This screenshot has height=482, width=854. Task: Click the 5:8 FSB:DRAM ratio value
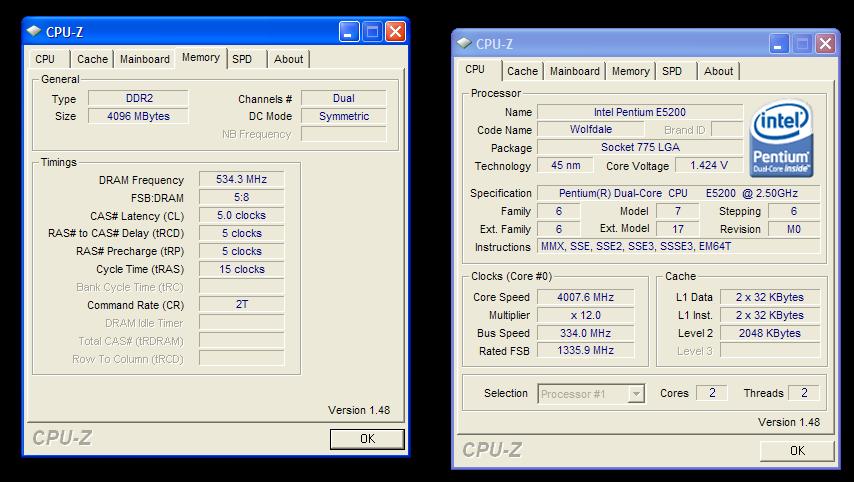tap(241, 197)
